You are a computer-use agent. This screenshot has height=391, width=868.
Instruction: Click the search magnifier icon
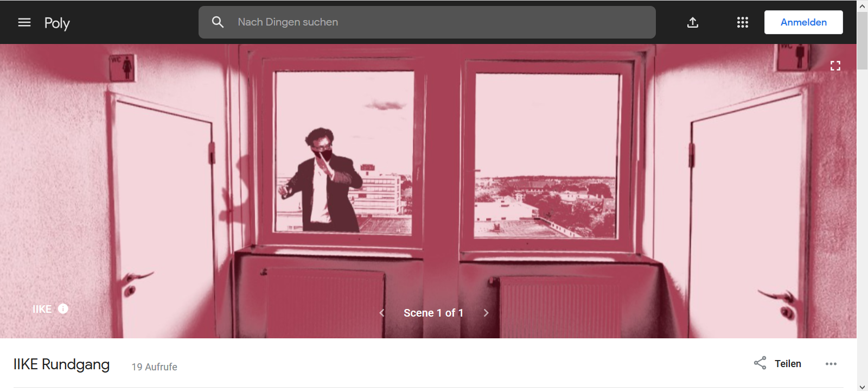tap(218, 22)
